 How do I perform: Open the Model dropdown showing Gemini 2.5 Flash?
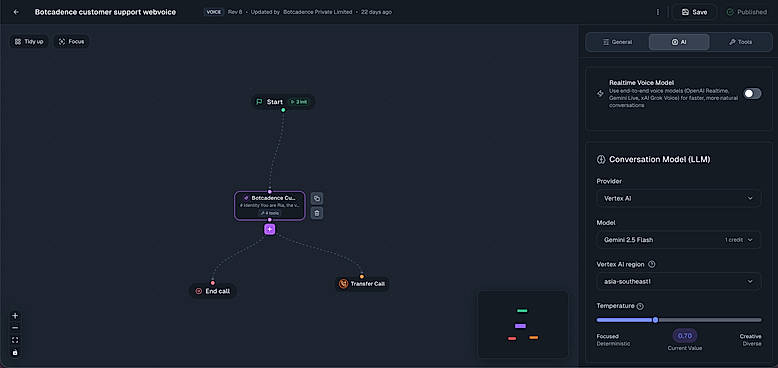[679, 240]
